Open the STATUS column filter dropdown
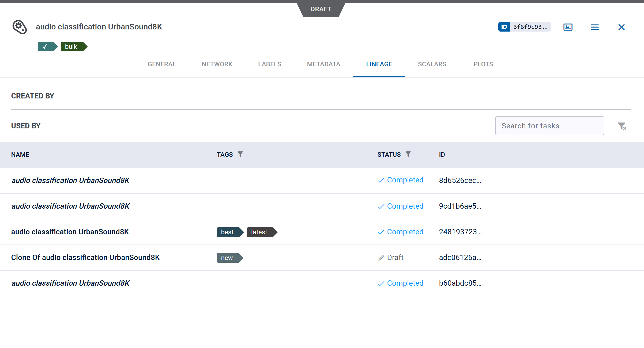This screenshot has width=644, height=348. [408, 154]
